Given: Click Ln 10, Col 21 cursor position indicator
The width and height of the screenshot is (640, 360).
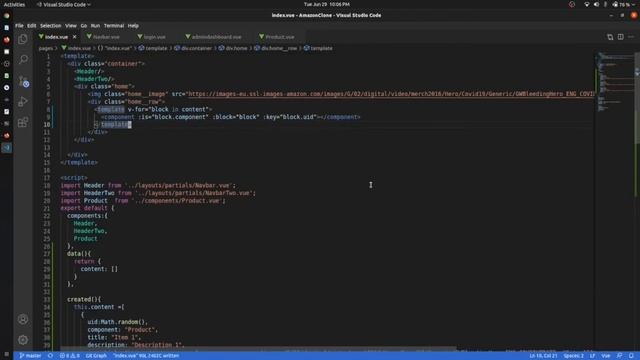Looking at the screenshot, I should pyautogui.click(x=543, y=356).
